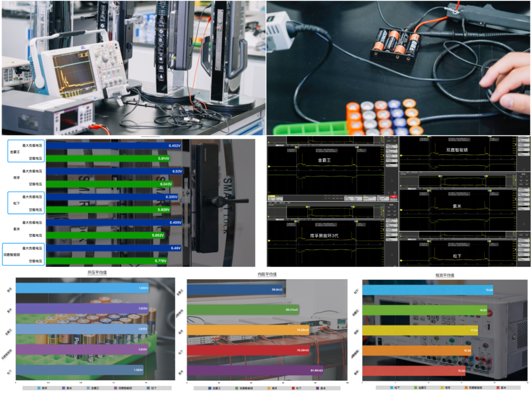Click 南孚 orange legend swatch in 内阻平均值 chart
The height and width of the screenshot is (399, 532).
pyautogui.click(x=269, y=388)
